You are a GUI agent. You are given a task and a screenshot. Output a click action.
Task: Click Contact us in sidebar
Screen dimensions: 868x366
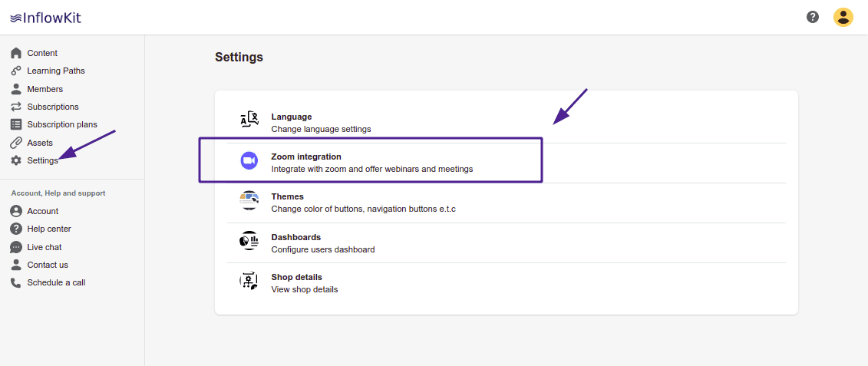point(48,265)
